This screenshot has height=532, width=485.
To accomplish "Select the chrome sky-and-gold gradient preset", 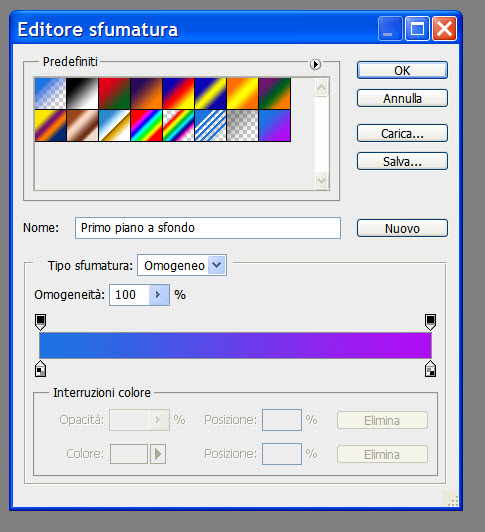I will [114, 126].
